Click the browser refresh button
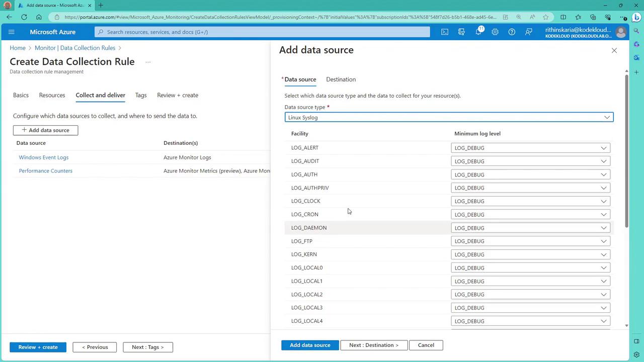644x362 pixels. click(x=24, y=17)
